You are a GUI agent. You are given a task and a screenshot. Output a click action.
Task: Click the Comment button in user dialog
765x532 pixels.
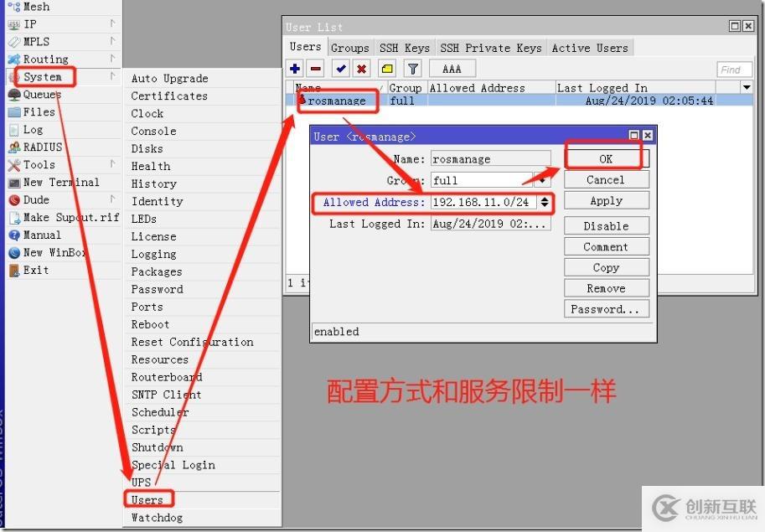pos(607,247)
